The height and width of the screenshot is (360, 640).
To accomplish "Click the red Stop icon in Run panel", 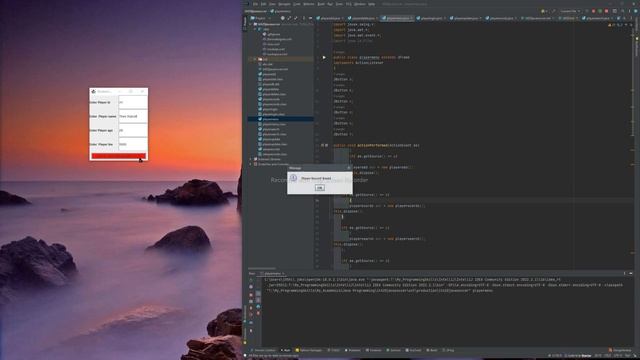I will click(x=251, y=295).
